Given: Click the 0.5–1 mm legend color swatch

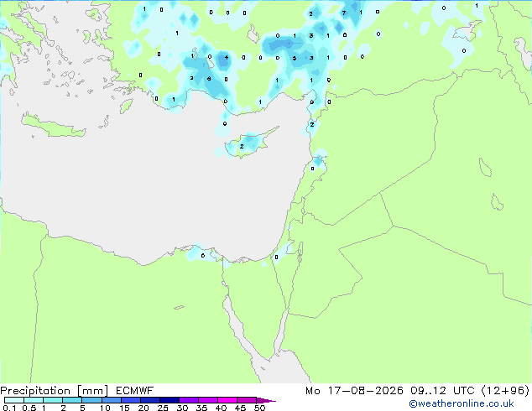Looking at the screenshot, I should (34, 400).
